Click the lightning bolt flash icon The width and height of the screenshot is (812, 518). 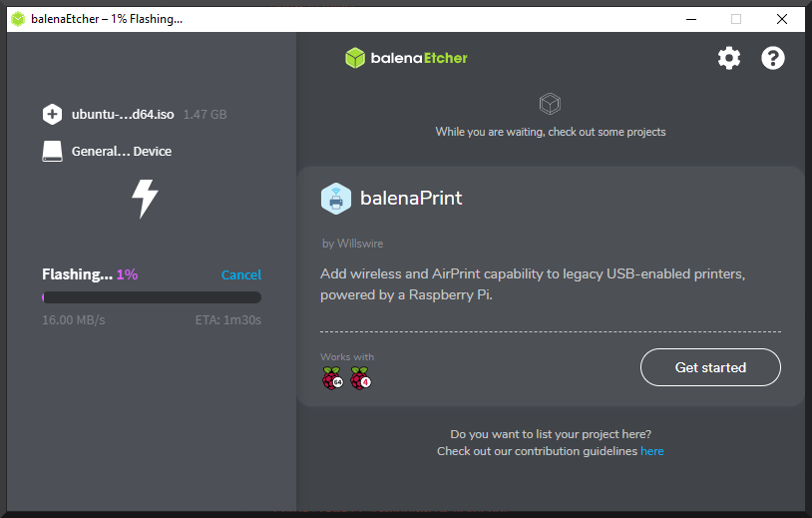[146, 198]
